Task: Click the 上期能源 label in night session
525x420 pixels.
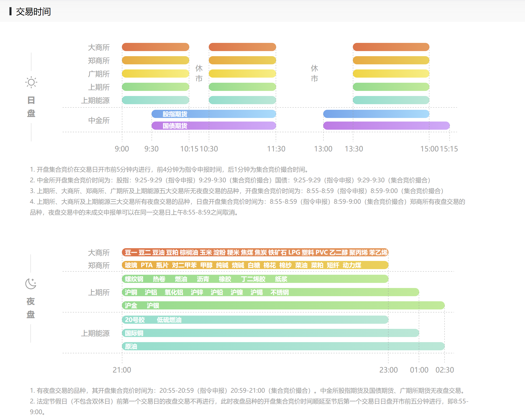Action: point(95,333)
